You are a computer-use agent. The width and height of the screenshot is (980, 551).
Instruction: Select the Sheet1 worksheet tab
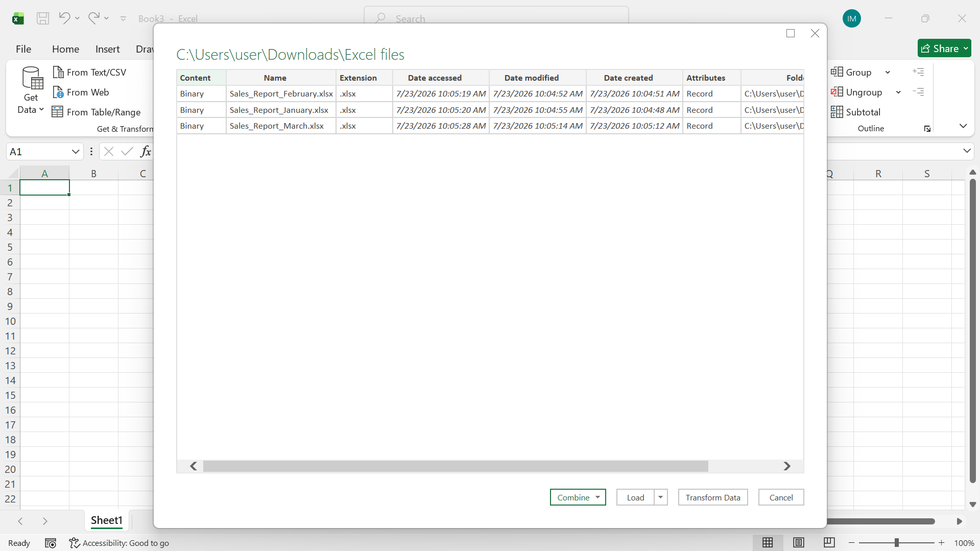(107, 520)
